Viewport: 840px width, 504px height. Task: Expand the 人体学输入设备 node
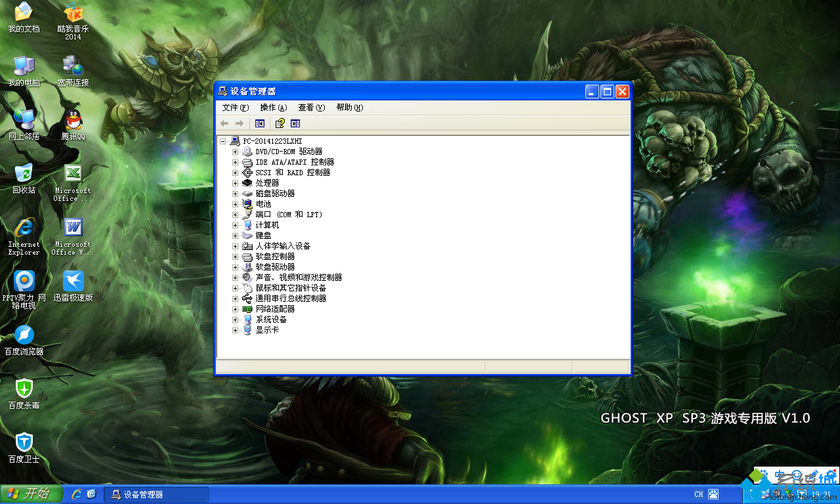(236, 246)
